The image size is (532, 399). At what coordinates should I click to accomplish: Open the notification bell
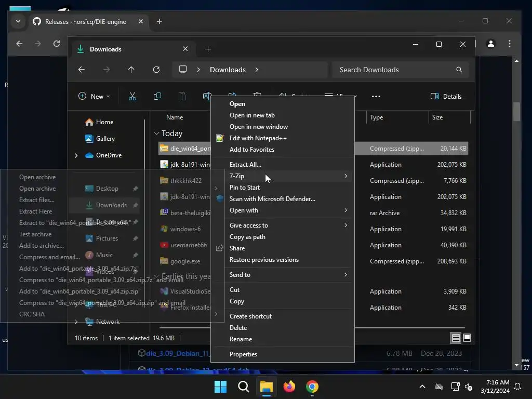tap(518, 387)
